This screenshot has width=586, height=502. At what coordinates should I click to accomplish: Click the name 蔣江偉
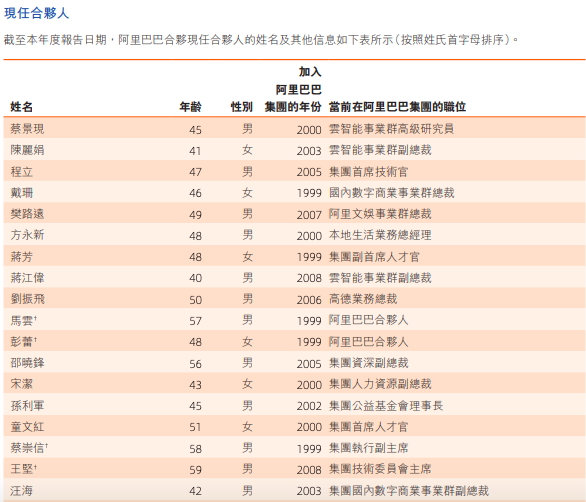(27, 278)
